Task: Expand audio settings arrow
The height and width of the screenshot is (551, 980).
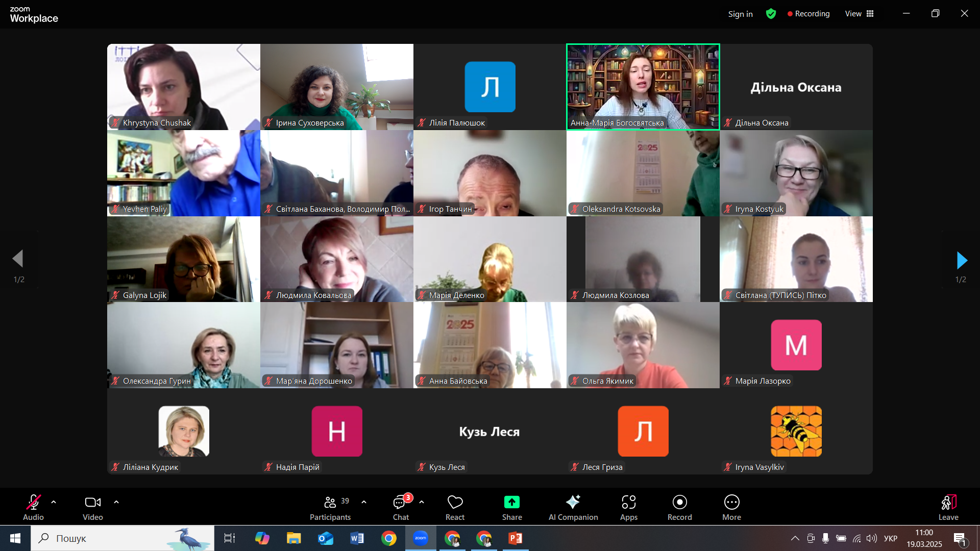Action: coord(54,502)
